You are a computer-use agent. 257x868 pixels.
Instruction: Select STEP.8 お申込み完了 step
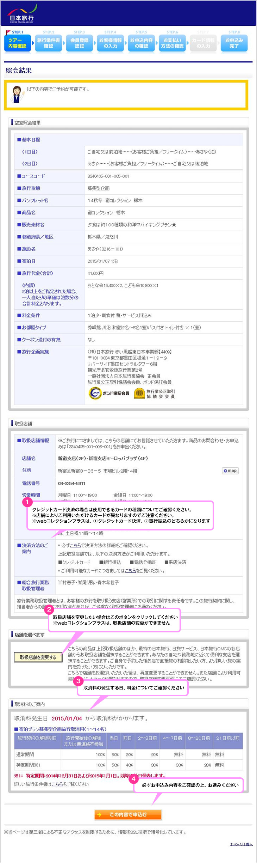tap(234, 43)
